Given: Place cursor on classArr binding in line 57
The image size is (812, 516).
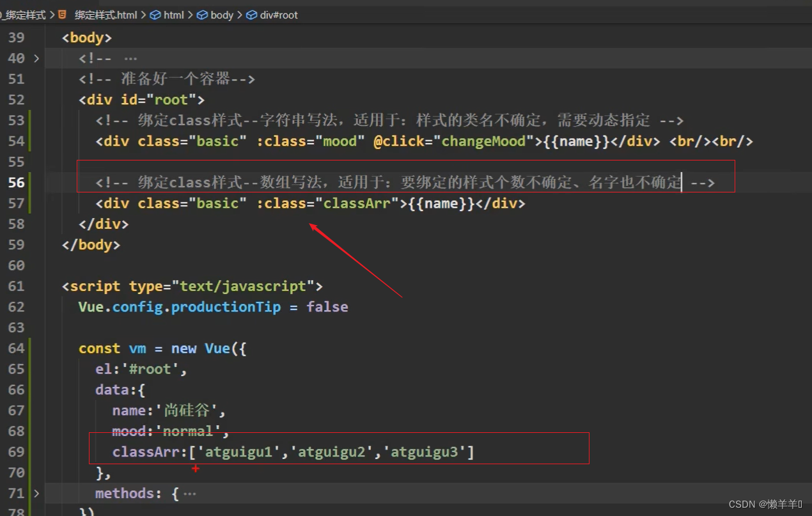Looking at the screenshot, I should [356, 203].
